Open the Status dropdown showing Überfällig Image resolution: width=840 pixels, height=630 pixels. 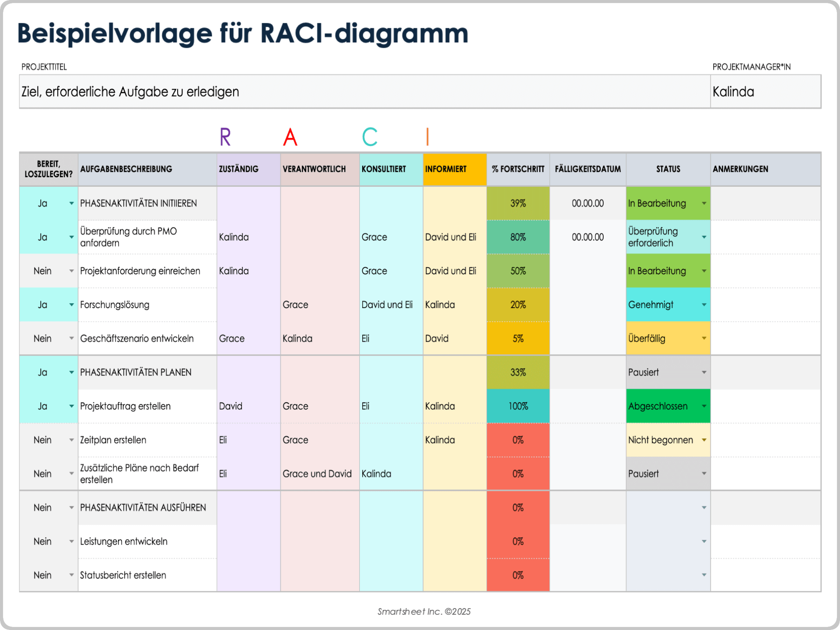704,338
